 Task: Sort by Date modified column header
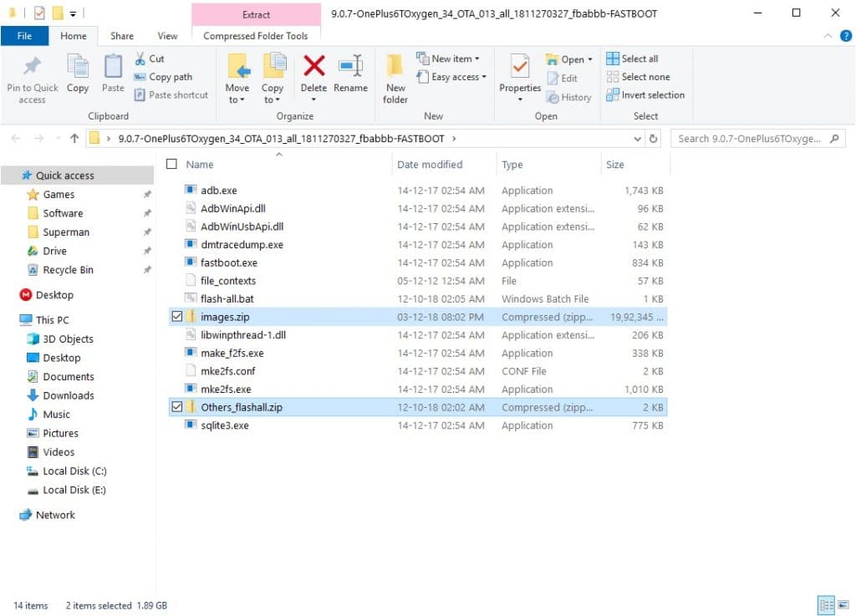click(430, 164)
